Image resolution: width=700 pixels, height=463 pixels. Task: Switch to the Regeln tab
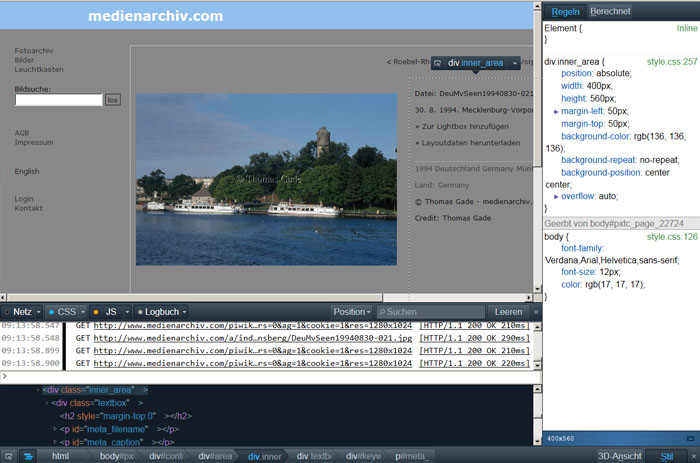click(x=565, y=12)
